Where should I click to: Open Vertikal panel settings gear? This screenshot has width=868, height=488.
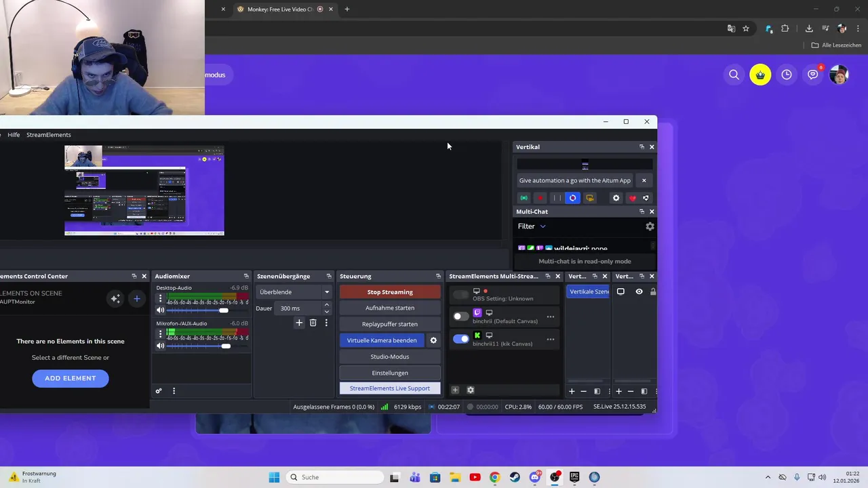pyautogui.click(x=616, y=198)
